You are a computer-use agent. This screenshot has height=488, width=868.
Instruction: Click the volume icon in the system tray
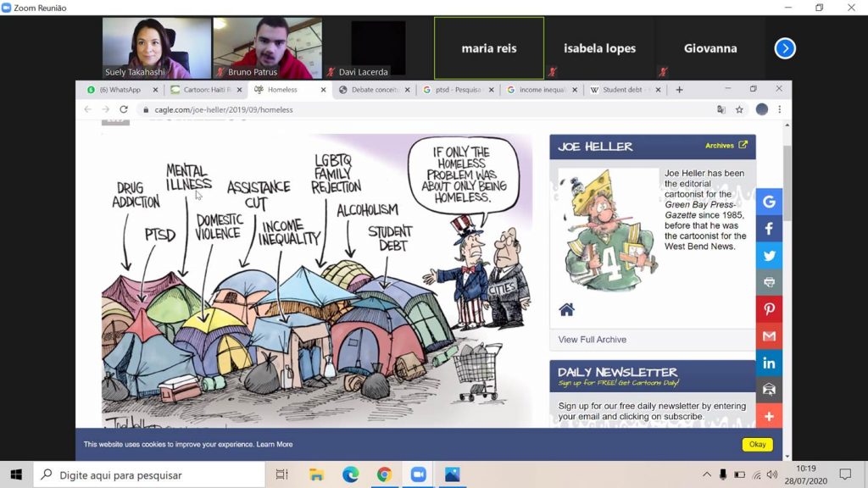click(x=772, y=474)
